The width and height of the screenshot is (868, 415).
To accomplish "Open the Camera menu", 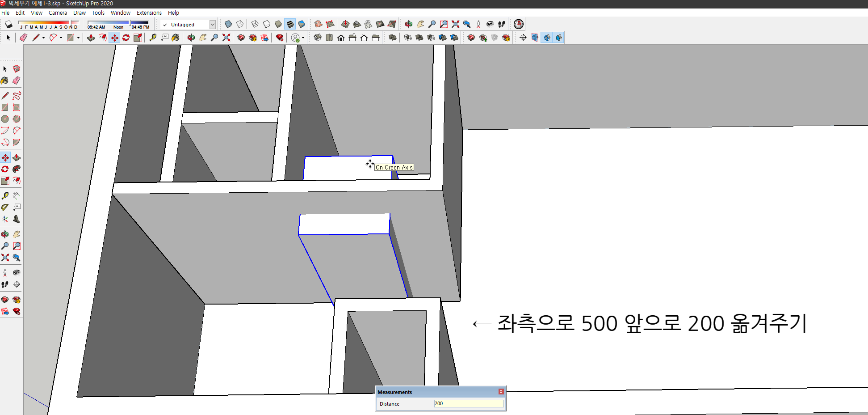I will (x=58, y=13).
